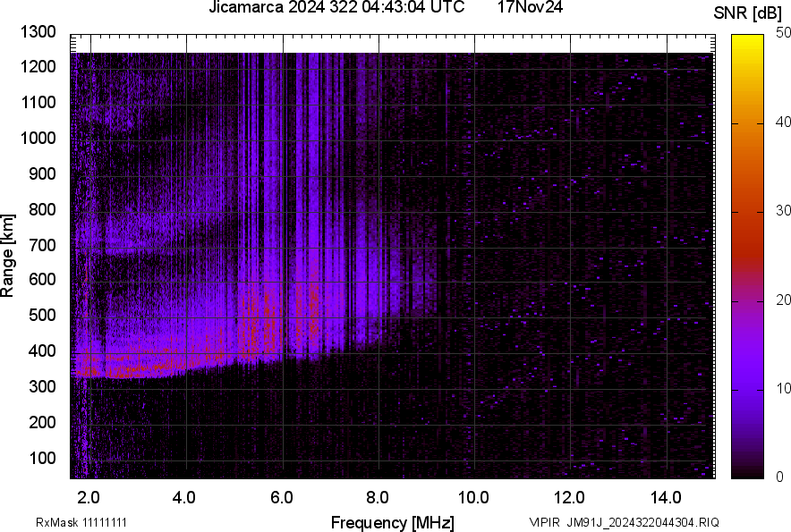791x532 pixels.
Task: Click colorbar tick label '30'
Action: pyautogui.click(x=783, y=210)
